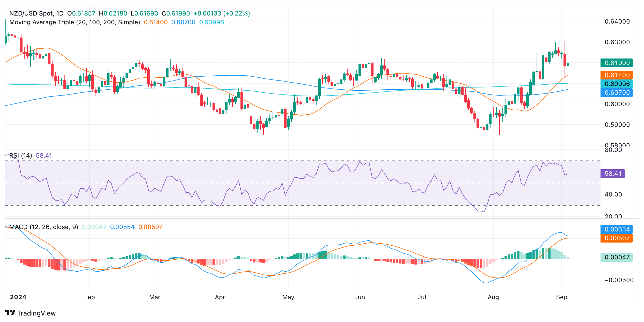Click the +0.00133 (+0.22%) change value

222,13
